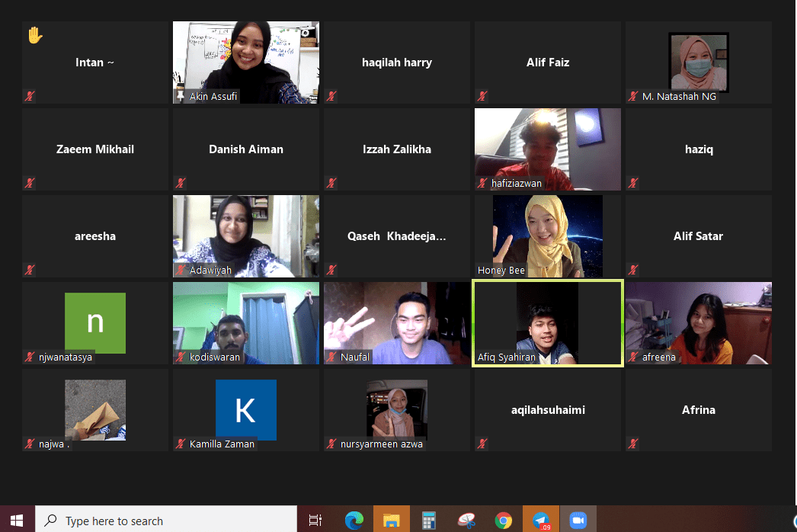
Task: Open Zoom from the Windows taskbar
Action: click(578, 520)
